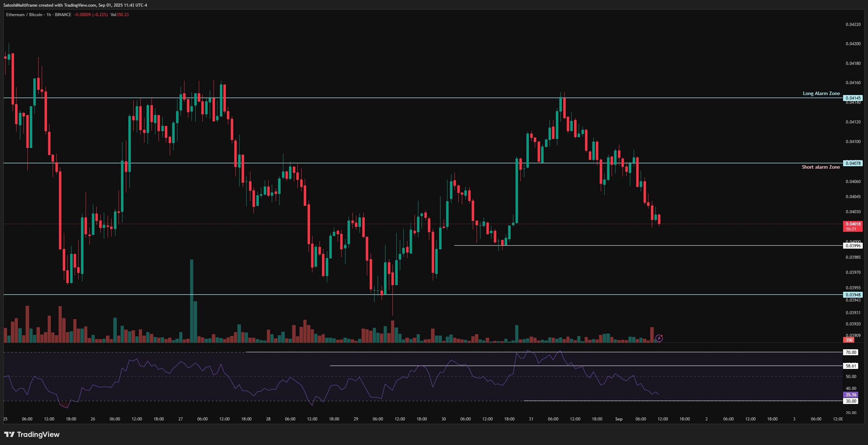The image size is (868, 445).
Task: Click the 0.03970 price axis label
Action: tap(853, 272)
